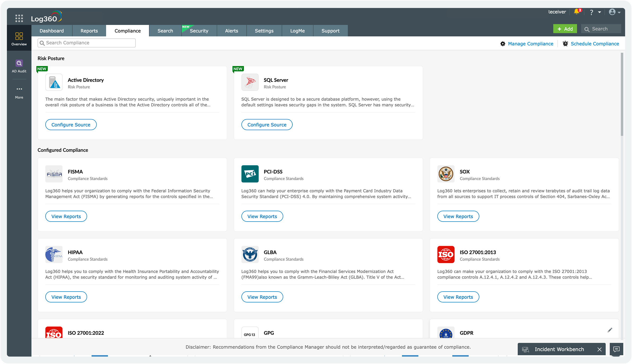Click the GDPR card title
This screenshot has height=364, width=632.
point(466,333)
